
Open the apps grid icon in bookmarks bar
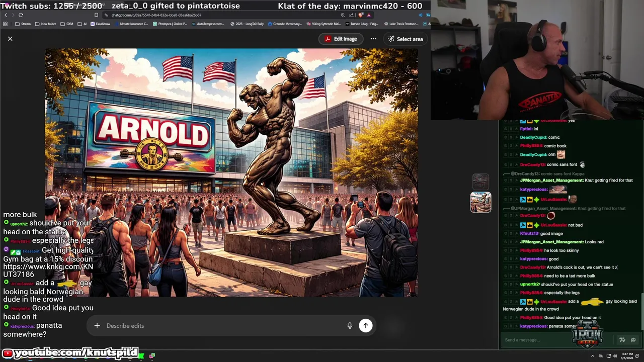(5, 24)
